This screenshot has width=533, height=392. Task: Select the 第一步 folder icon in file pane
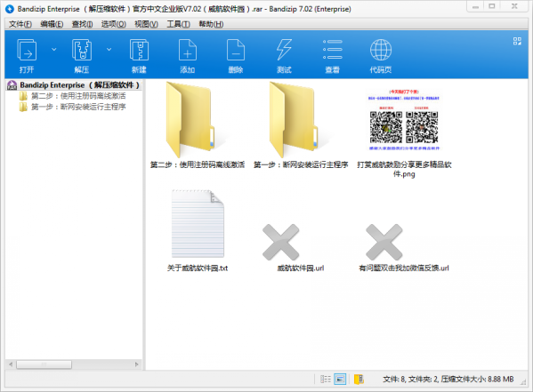294,120
